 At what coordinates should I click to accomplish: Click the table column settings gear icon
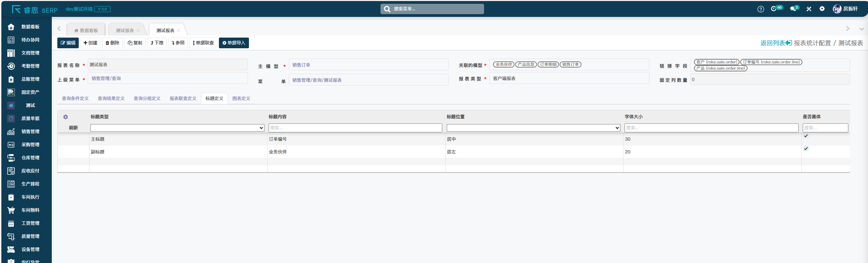pyautogui.click(x=66, y=117)
